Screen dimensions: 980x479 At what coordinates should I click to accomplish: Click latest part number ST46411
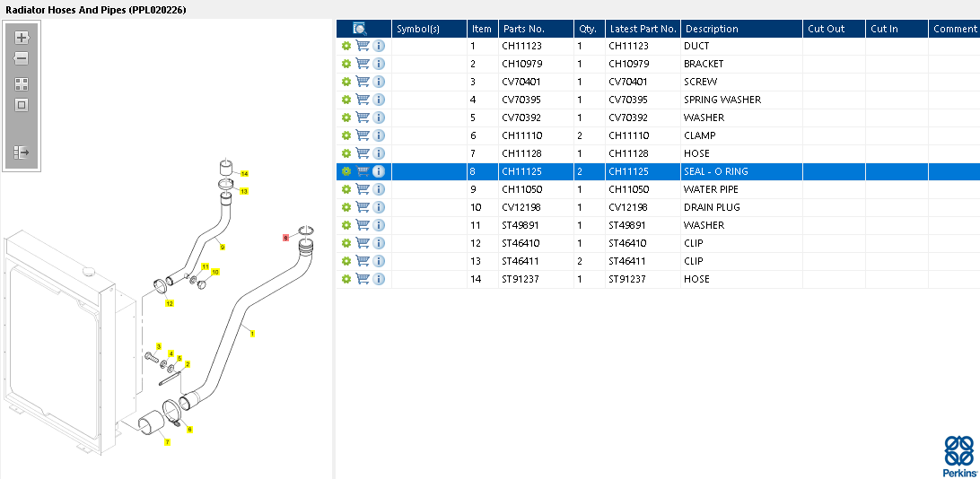tap(628, 261)
